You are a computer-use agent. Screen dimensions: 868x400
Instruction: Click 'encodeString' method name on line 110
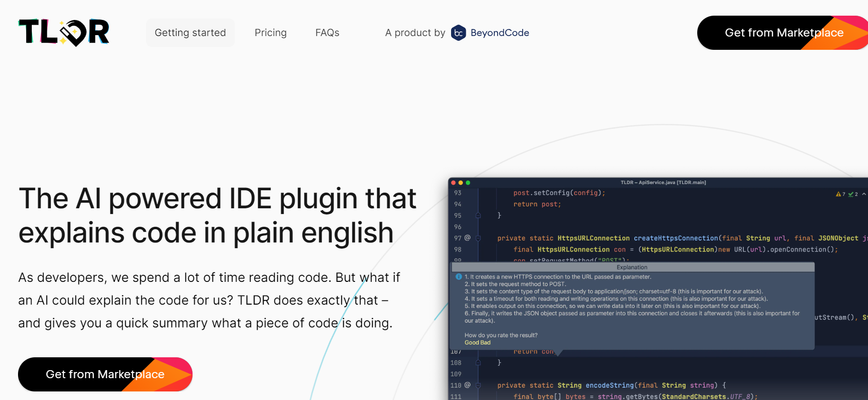click(x=609, y=385)
